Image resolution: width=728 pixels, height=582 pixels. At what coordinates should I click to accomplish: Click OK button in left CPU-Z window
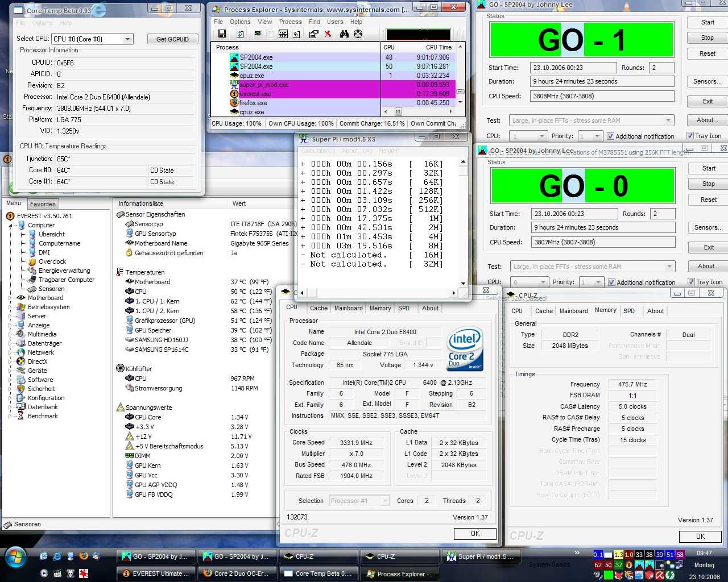(475, 534)
